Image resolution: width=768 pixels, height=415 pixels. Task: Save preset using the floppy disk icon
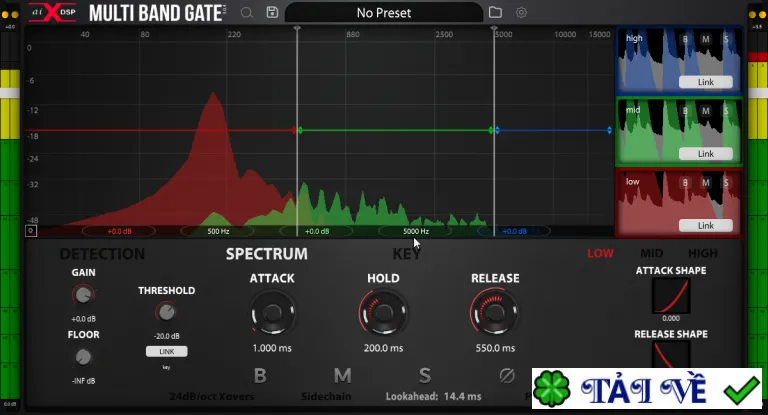pos(272,12)
